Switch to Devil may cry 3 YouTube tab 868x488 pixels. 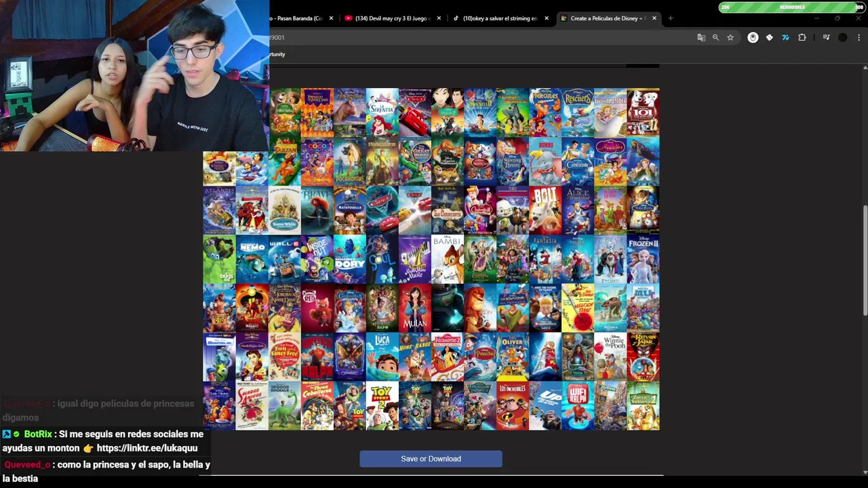(x=393, y=18)
